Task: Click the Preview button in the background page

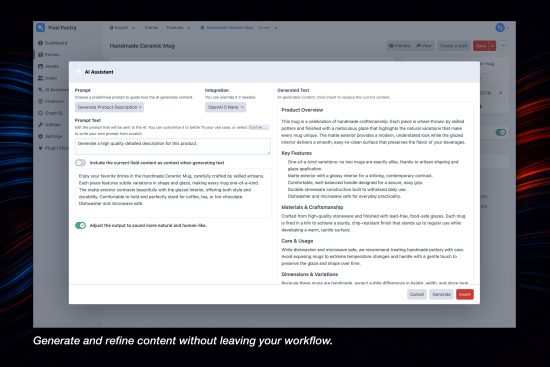Action: [400, 46]
